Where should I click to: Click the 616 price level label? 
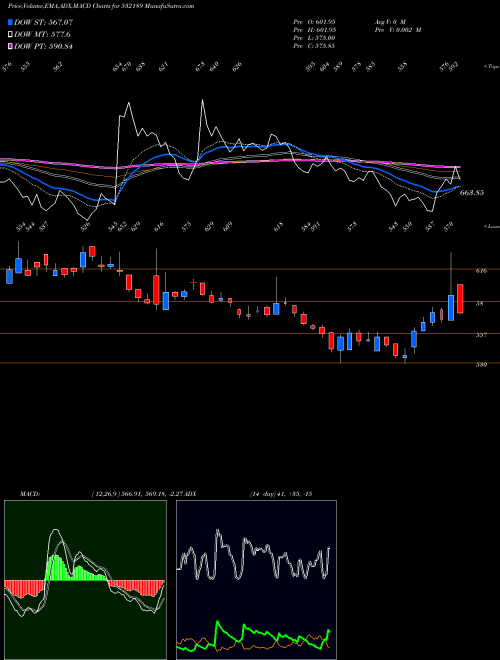pos(481,271)
